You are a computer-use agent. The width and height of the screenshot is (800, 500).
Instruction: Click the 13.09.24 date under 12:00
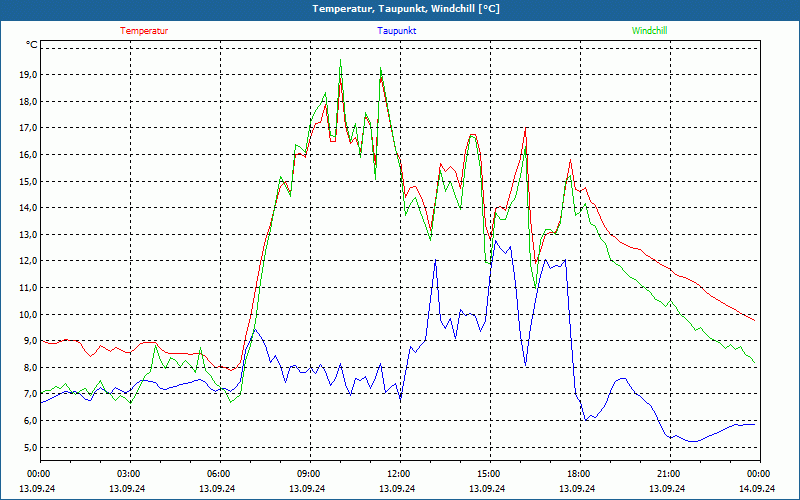click(x=397, y=488)
